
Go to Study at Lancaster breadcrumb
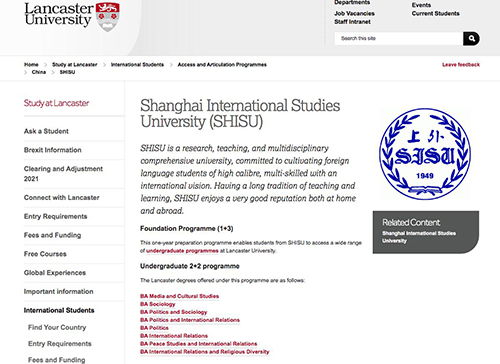[75, 65]
